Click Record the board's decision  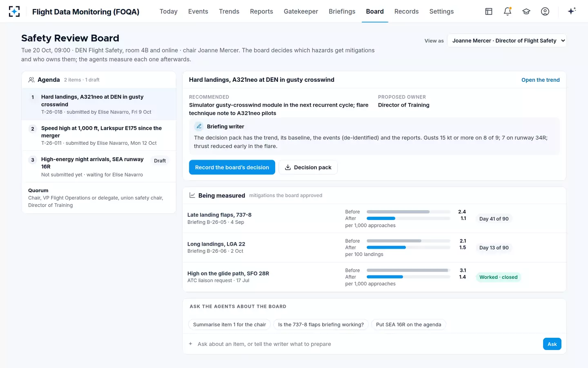coord(232,167)
